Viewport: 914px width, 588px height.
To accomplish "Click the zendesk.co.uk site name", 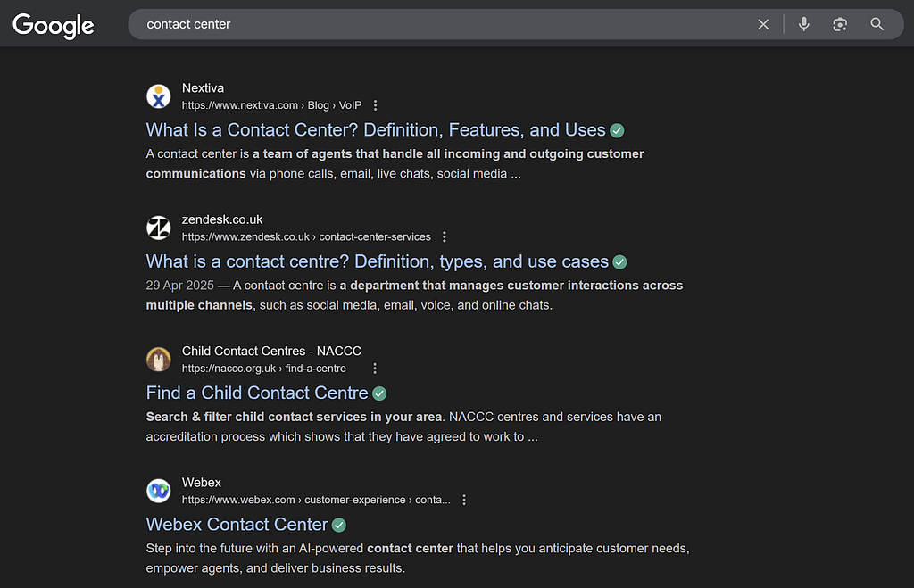I will pos(222,219).
